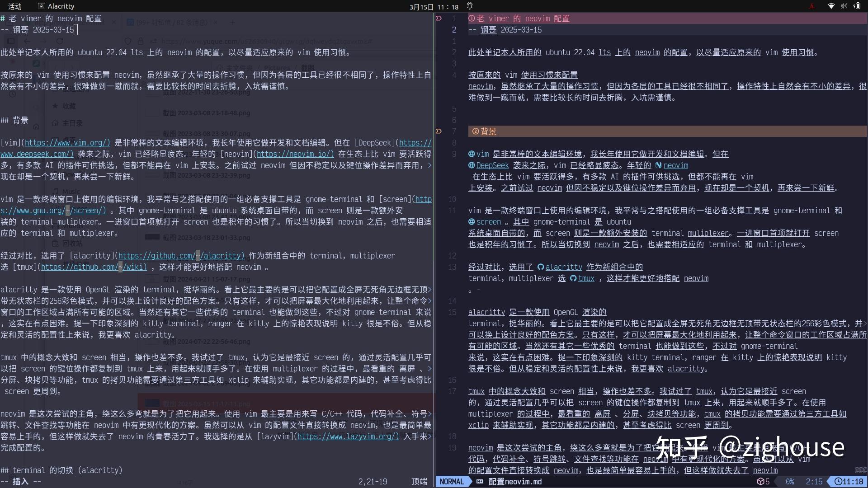Image resolution: width=868 pixels, height=488 pixels.
Task: Open the lazyvim.org link in the text
Action: click(x=348, y=436)
